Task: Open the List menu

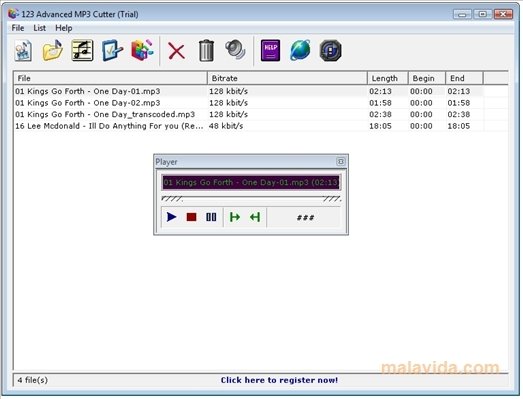Action: coord(40,28)
